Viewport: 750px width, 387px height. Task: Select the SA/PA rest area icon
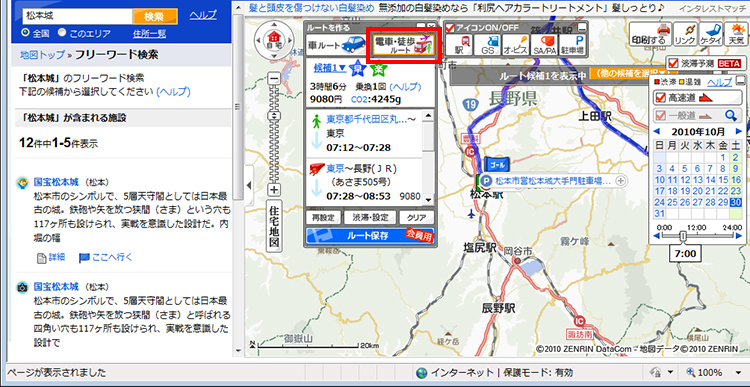tap(544, 44)
